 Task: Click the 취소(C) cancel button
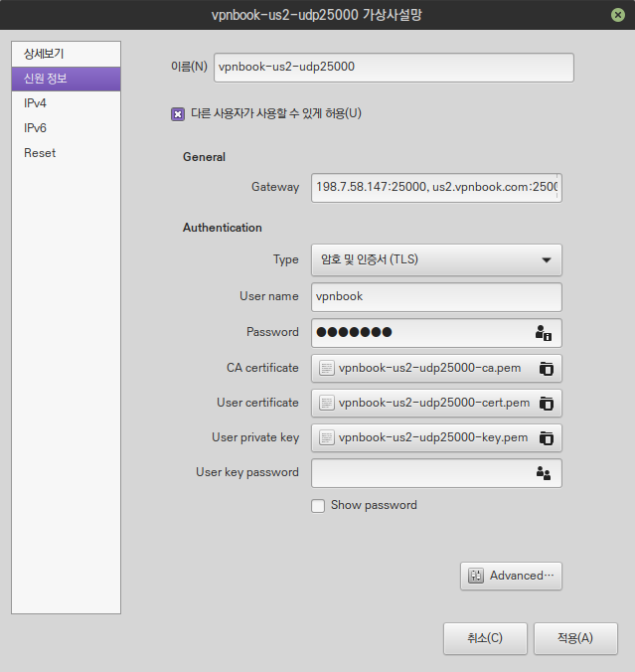(x=485, y=639)
